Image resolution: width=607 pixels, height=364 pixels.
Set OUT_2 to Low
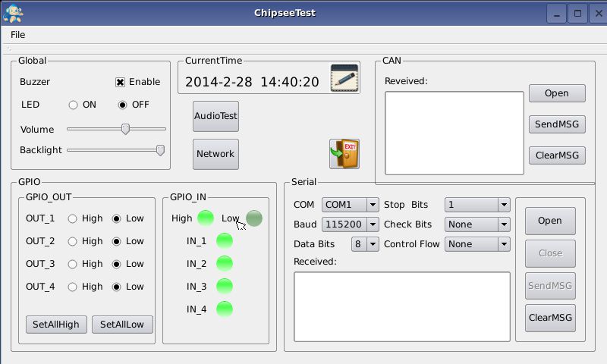pos(116,241)
